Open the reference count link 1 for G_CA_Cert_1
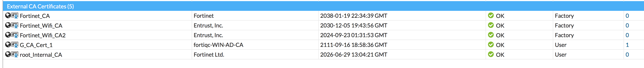 click(627, 45)
